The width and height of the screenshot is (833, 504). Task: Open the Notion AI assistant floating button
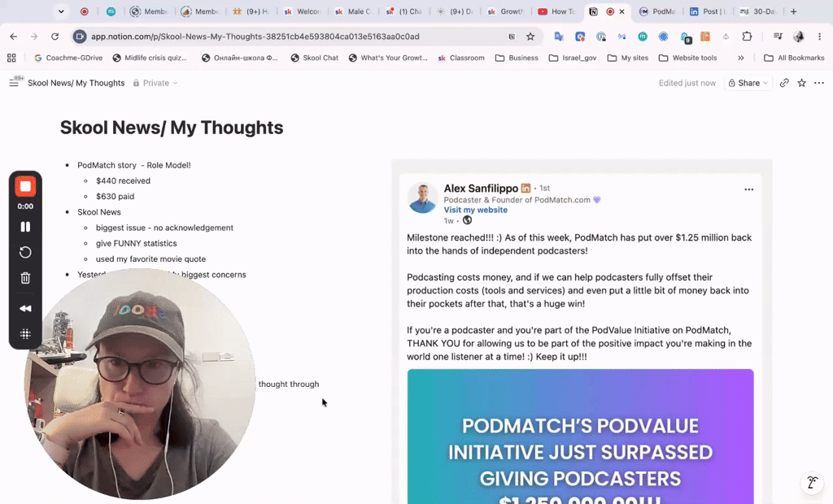point(812,483)
